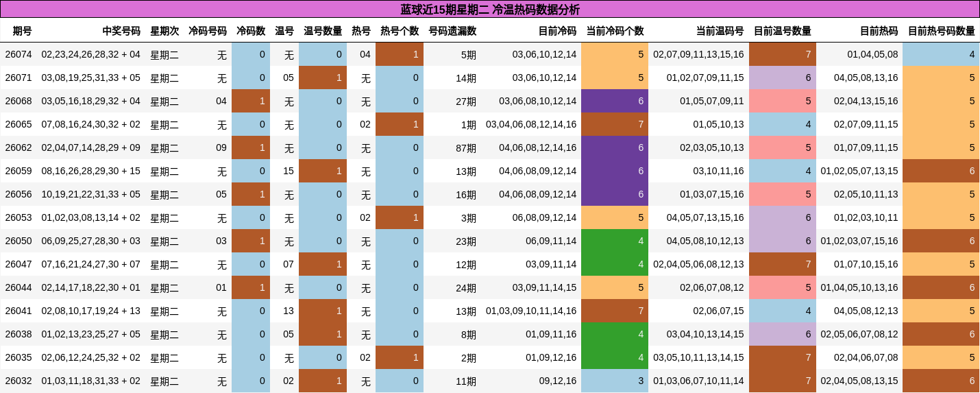980x393 pixels.
Task: Click the 当前冷码个数 column header
Action: tap(615, 31)
